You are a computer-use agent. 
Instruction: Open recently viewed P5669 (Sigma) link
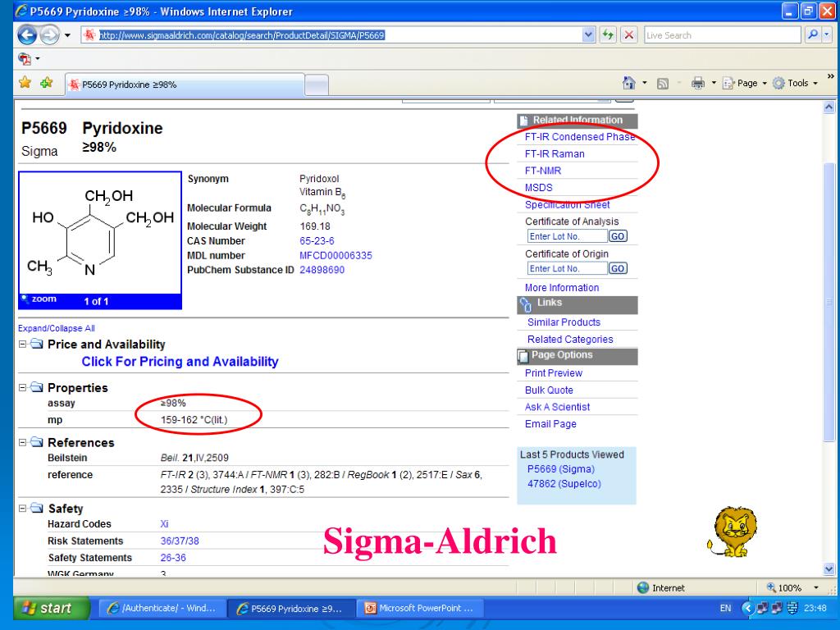point(561,468)
